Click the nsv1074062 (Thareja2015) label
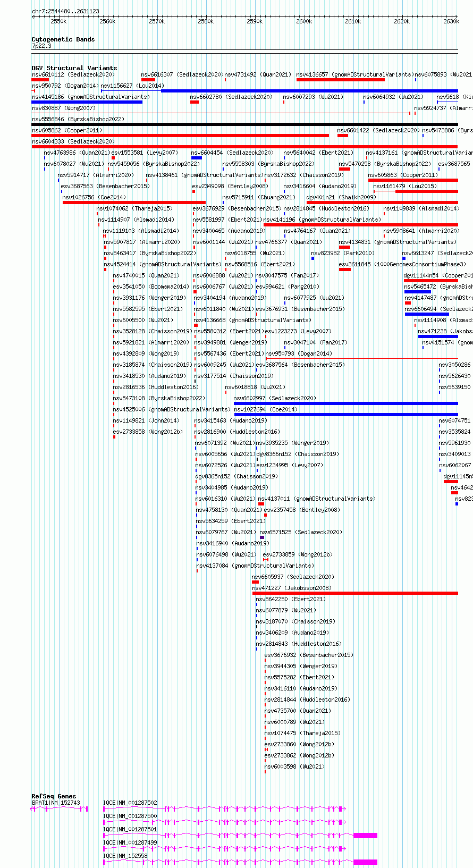Viewport: 473px width, 868px height. pyautogui.click(x=134, y=208)
